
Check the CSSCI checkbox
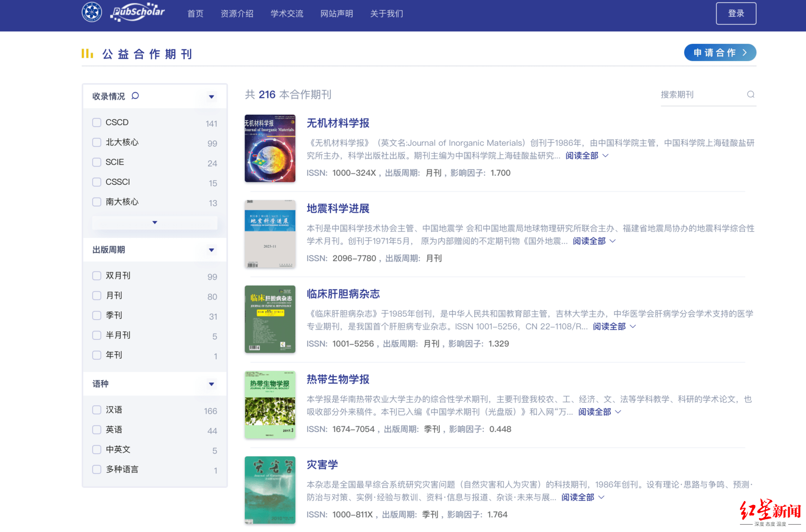click(x=97, y=182)
